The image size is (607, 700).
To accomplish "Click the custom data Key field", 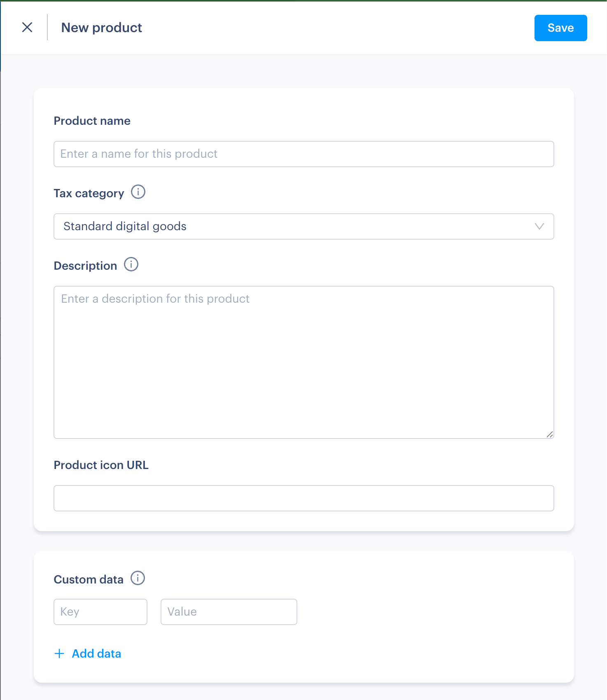I will click(x=100, y=612).
